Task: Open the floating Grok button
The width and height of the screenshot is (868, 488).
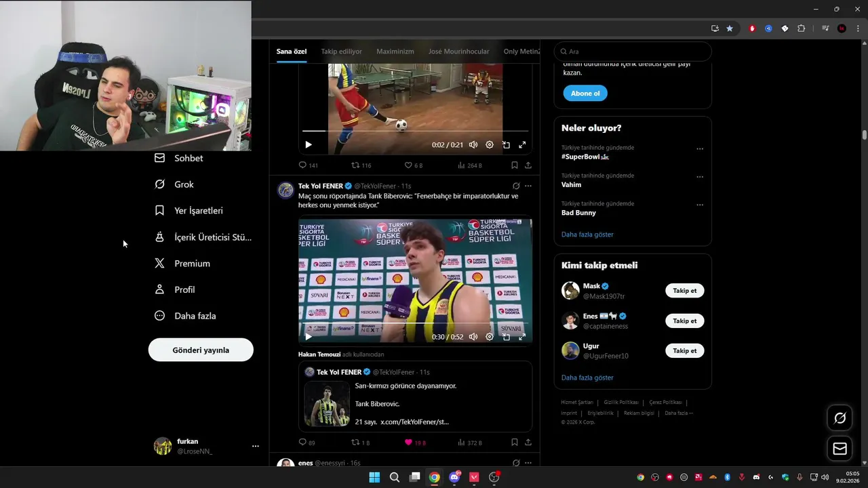Action: tap(840, 418)
